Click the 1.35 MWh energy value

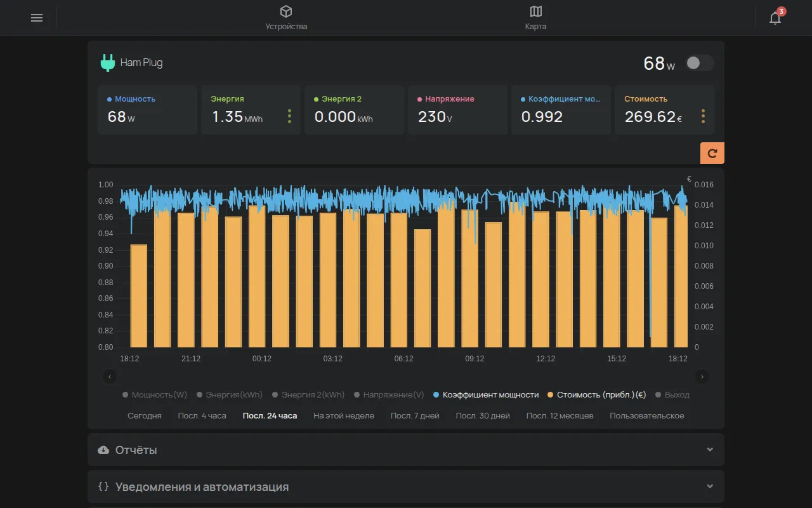(x=237, y=117)
